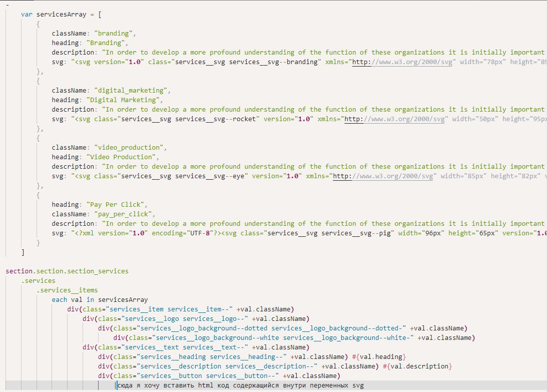547x392 pixels.
Task: Click the .services selector line
Action: (x=38, y=281)
